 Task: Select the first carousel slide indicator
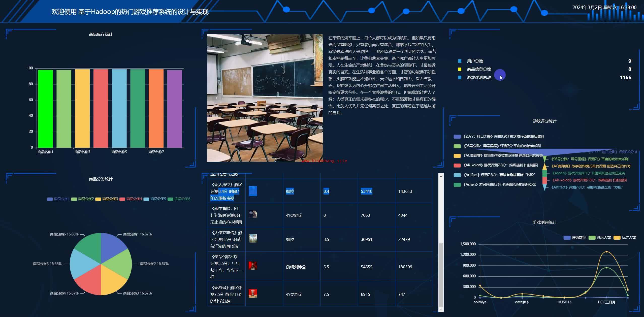pyautogui.click(x=254, y=158)
